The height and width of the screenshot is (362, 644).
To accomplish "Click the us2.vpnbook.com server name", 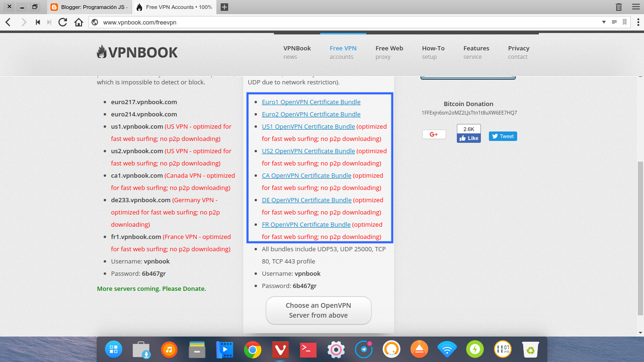I will click(x=137, y=151).
